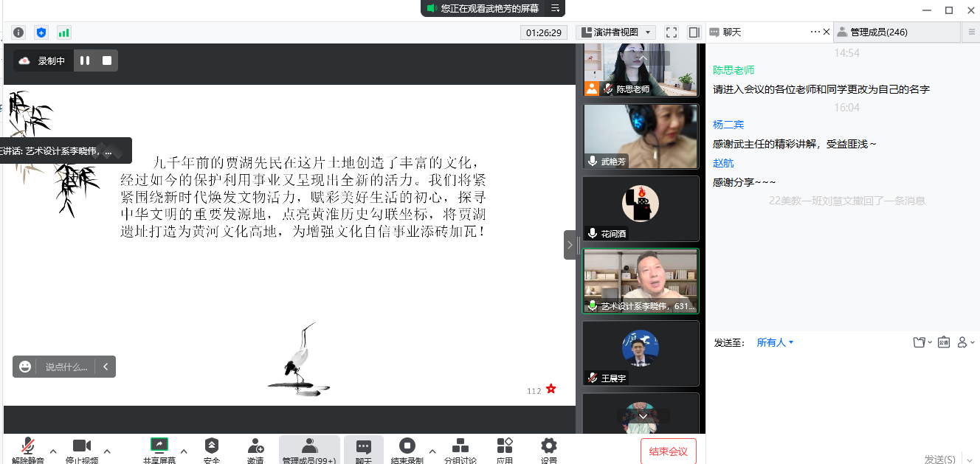Open the 安全 security shield icon
Viewport: 980px width, 464px height.
212,446
